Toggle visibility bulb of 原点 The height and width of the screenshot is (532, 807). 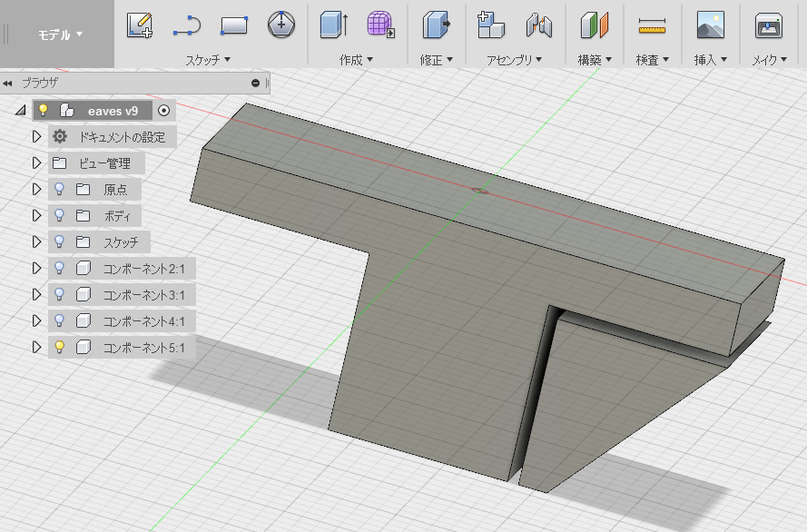[59, 190]
